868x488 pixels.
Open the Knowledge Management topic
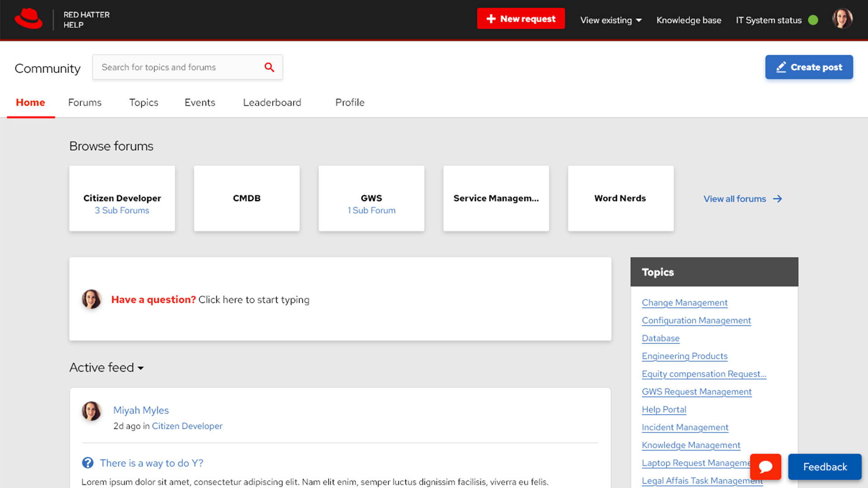(691, 445)
